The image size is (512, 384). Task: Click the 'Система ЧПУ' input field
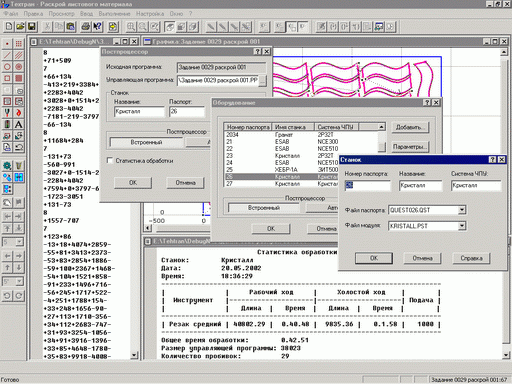pos(476,185)
